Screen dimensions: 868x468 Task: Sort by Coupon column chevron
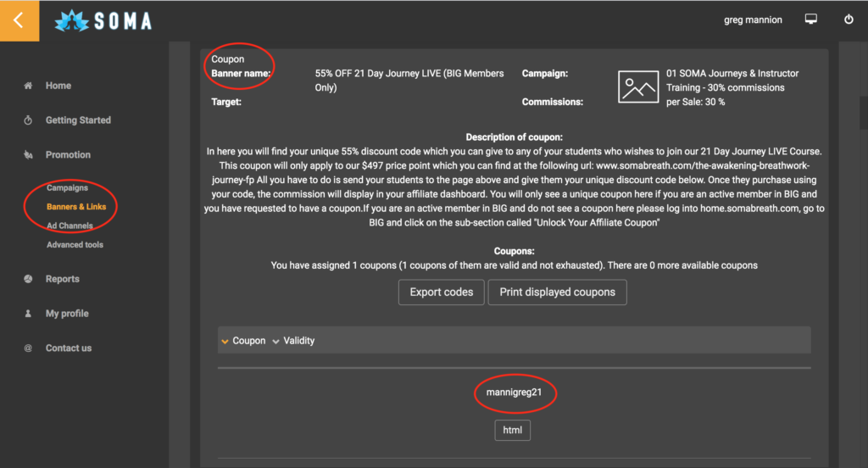225,341
